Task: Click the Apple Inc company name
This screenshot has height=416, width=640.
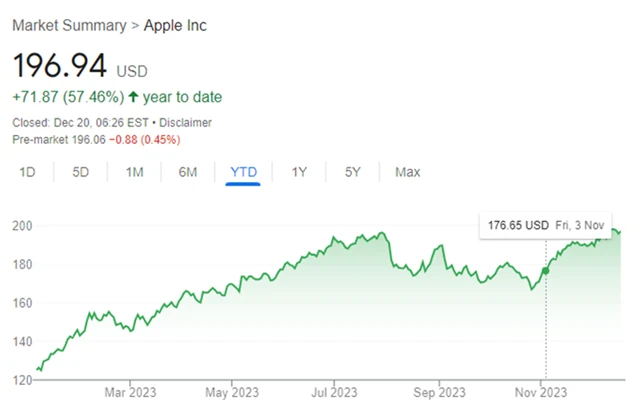Action: [176, 25]
